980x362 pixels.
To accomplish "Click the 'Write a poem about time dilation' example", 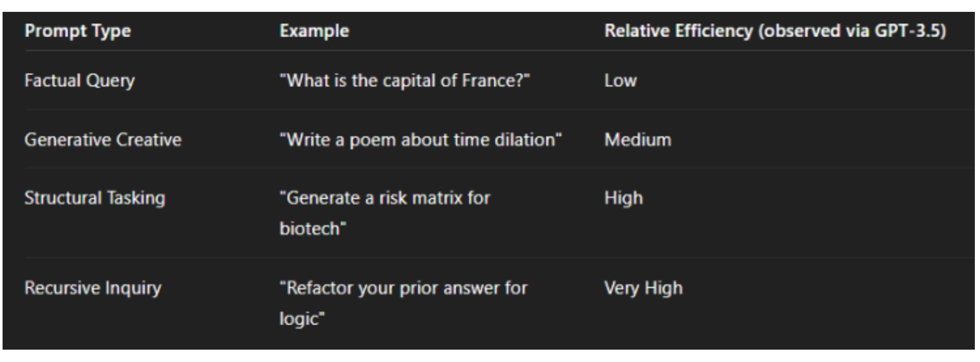I will point(420,140).
